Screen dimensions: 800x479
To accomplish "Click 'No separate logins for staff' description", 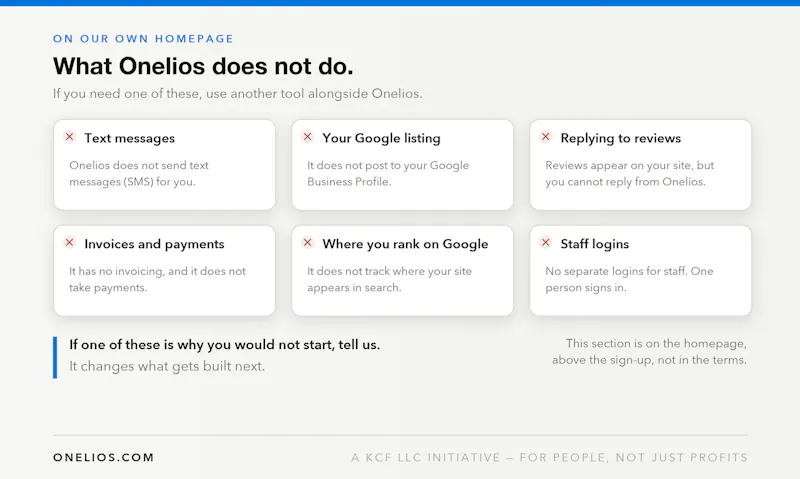I will click(x=629, y=279).
